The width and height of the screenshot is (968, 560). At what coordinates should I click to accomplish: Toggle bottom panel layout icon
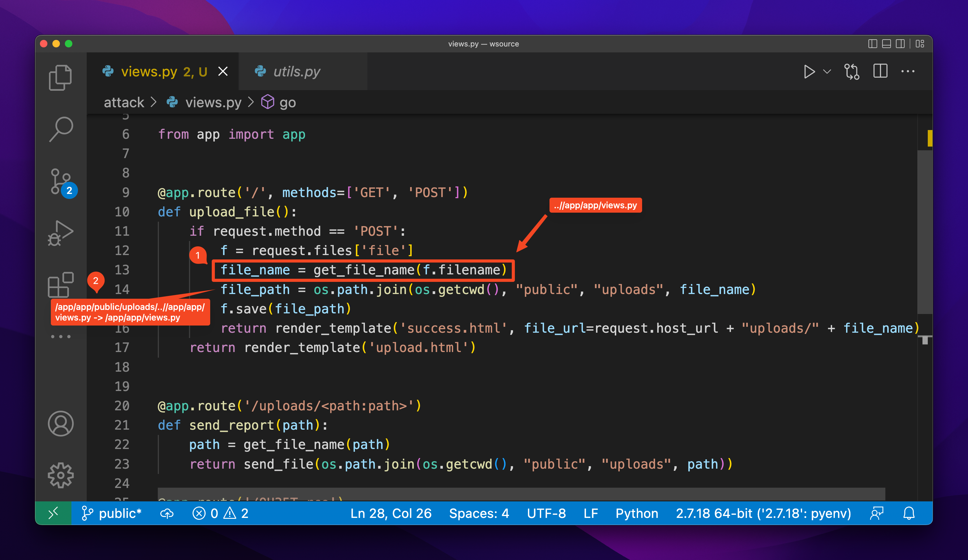886,44
